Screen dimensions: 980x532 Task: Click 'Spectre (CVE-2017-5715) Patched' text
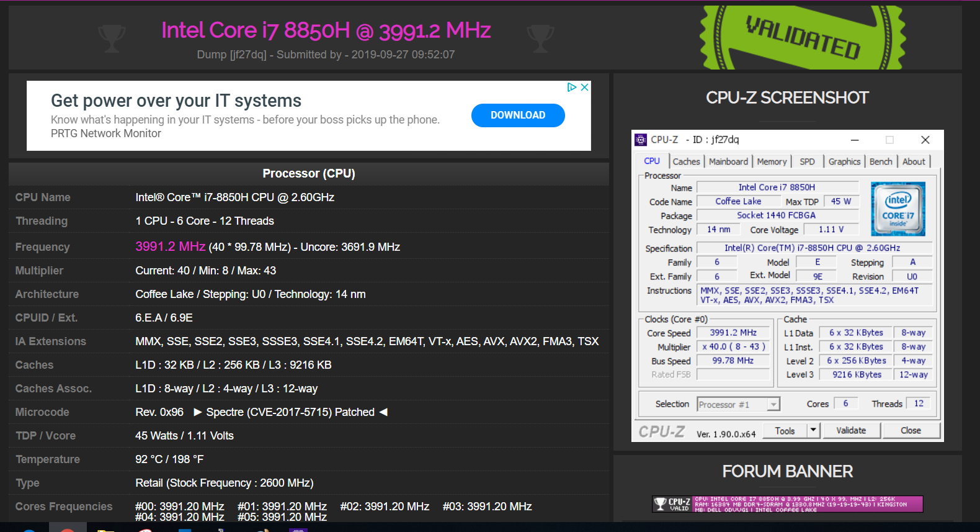pos(290,412)
